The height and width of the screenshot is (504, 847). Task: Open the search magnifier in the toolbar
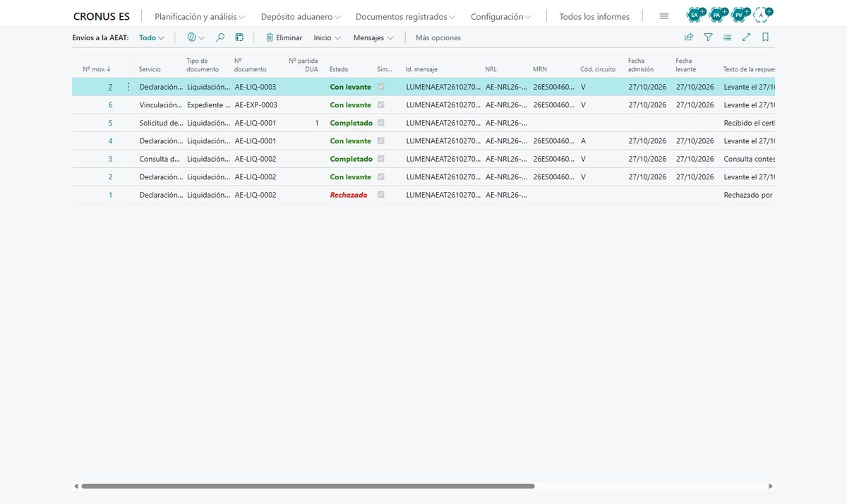click(220, 37)
